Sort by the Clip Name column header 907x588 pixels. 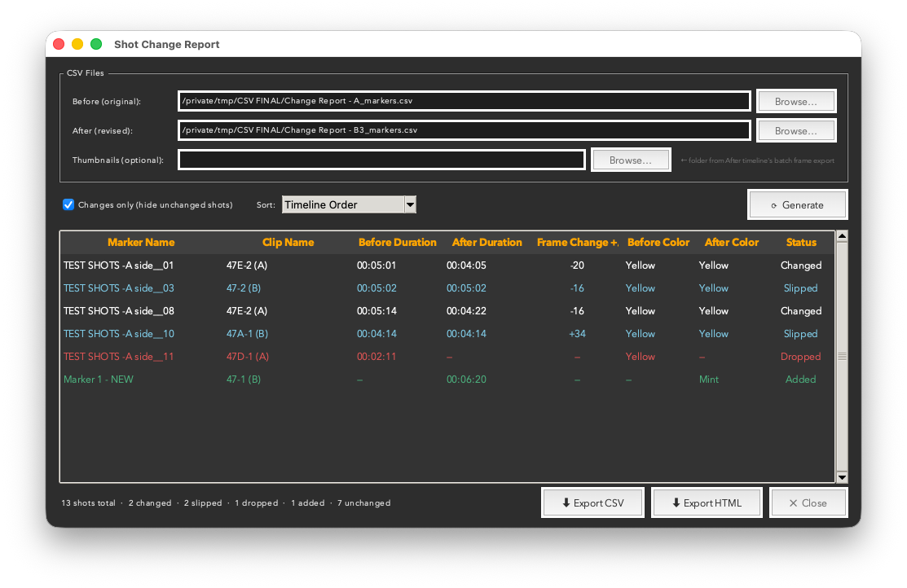pos(288,242)
